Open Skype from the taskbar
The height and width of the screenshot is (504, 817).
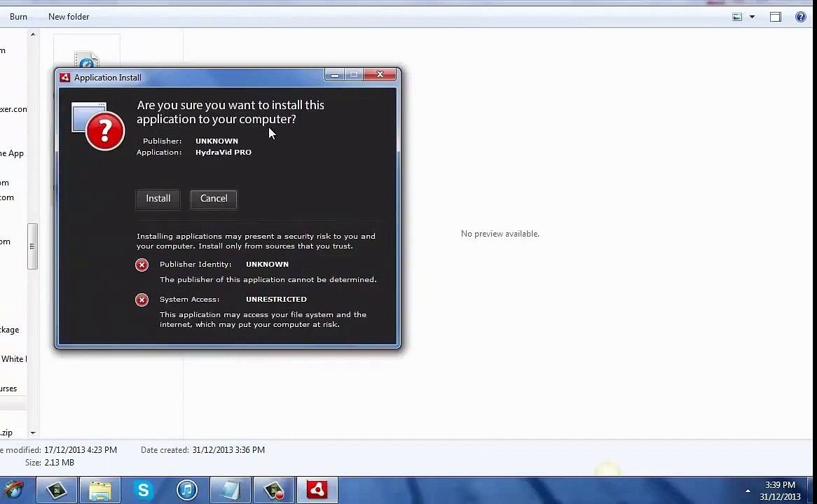click(143, 490)
